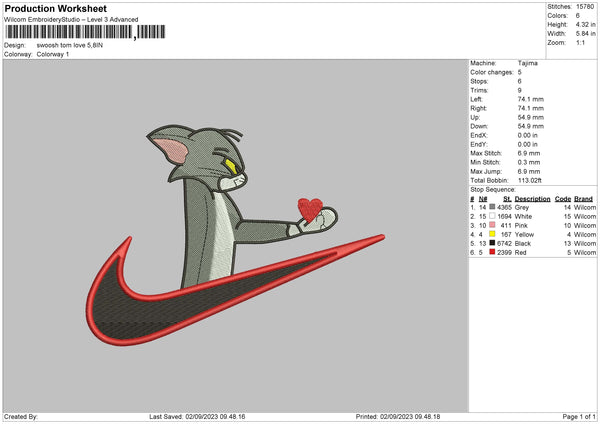Pick the Pink thread color swatch
This screenshot has width=600, height=424.
tap(492, 225)
